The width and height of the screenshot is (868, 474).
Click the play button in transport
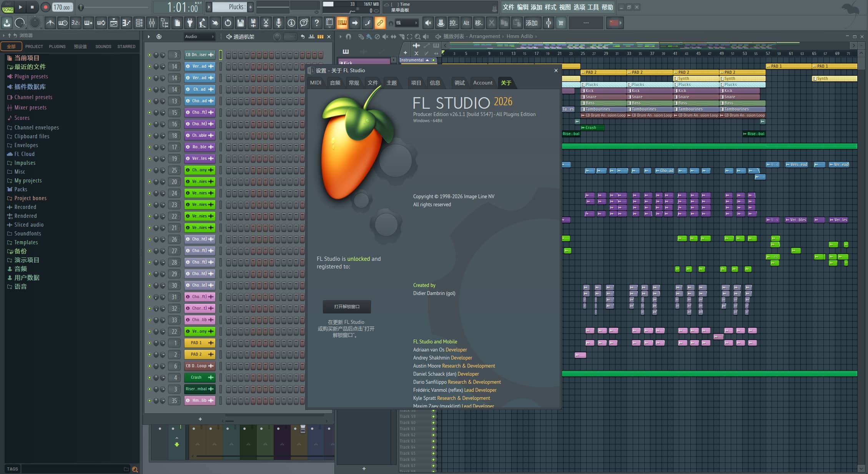[20, 7]
